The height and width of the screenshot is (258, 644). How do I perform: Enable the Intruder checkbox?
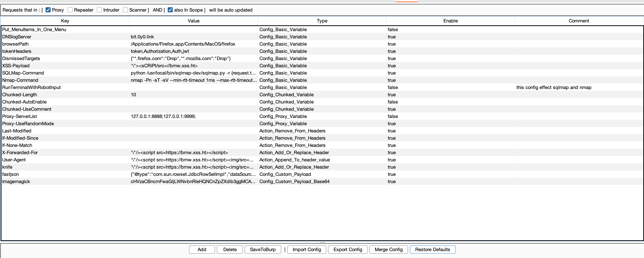point(100,10)
